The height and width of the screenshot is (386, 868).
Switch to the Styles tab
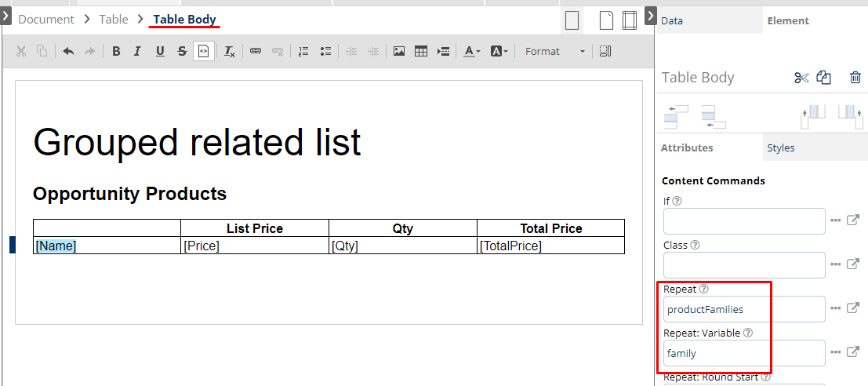tap(780, 147)
